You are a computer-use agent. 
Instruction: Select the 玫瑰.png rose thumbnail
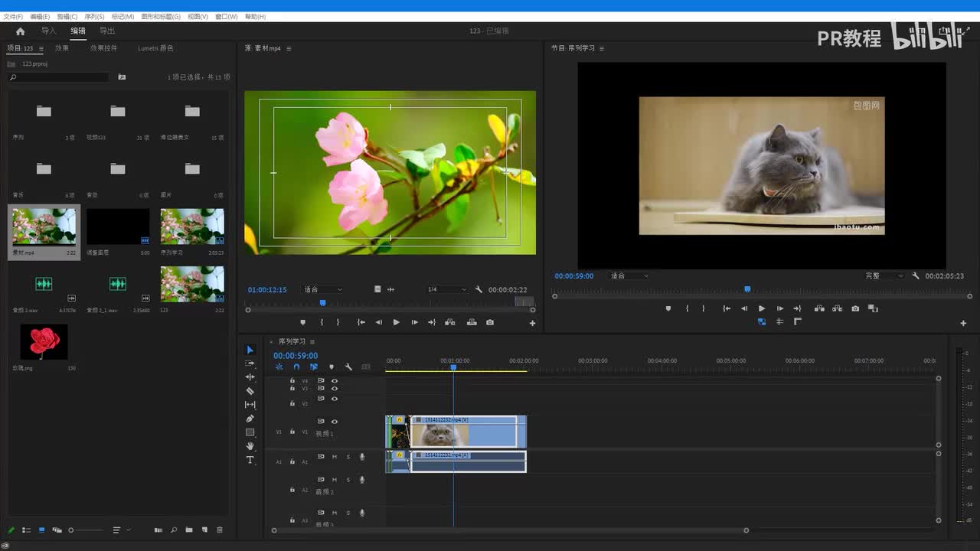[44, 342]
